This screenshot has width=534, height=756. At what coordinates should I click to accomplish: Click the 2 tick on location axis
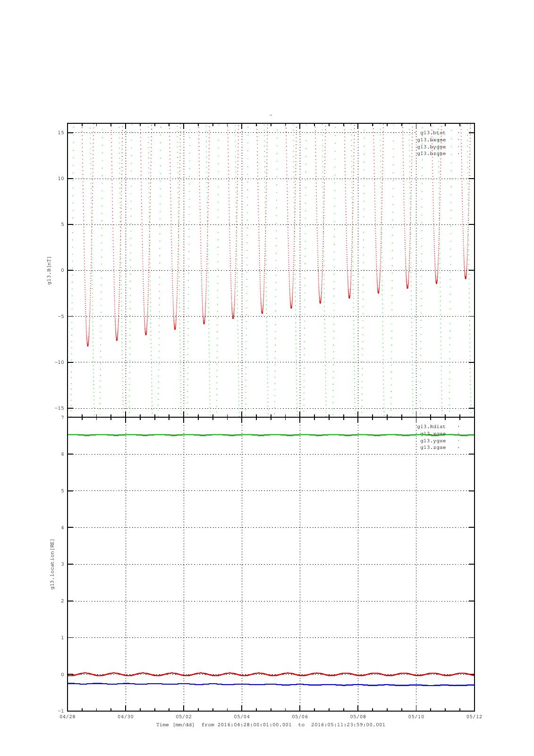click(x=62, y=601)
